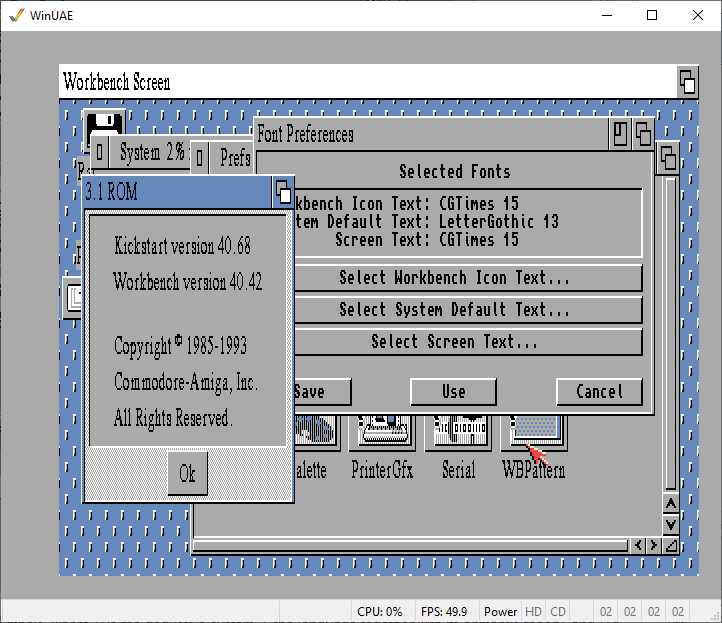Click the depth gadget of Font Preferences window

(x=643, y=134)
